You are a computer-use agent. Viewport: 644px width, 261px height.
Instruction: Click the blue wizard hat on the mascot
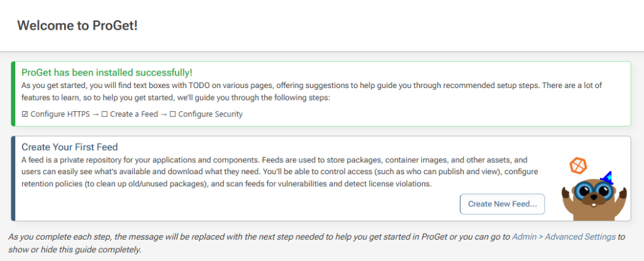(608, 177)
